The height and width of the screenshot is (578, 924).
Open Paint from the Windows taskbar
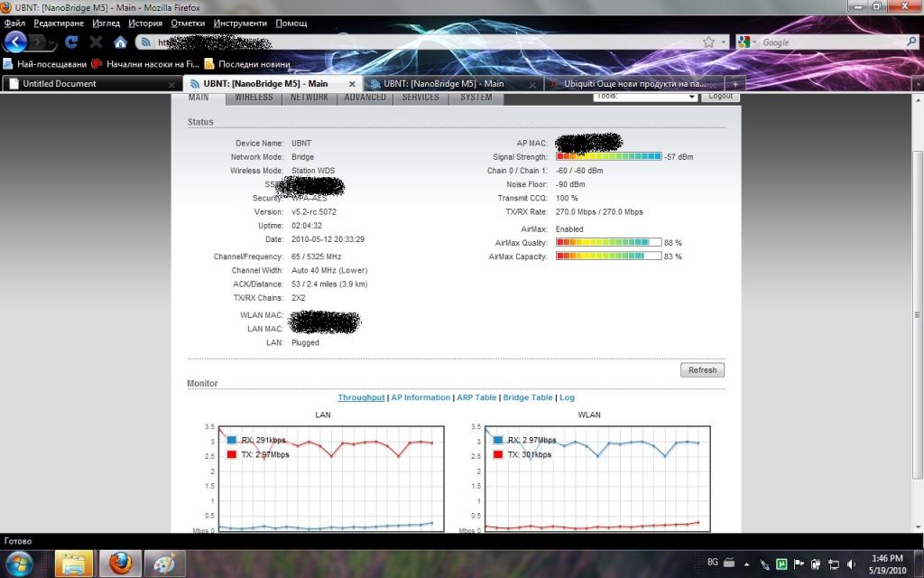click(x=165, y=563)
